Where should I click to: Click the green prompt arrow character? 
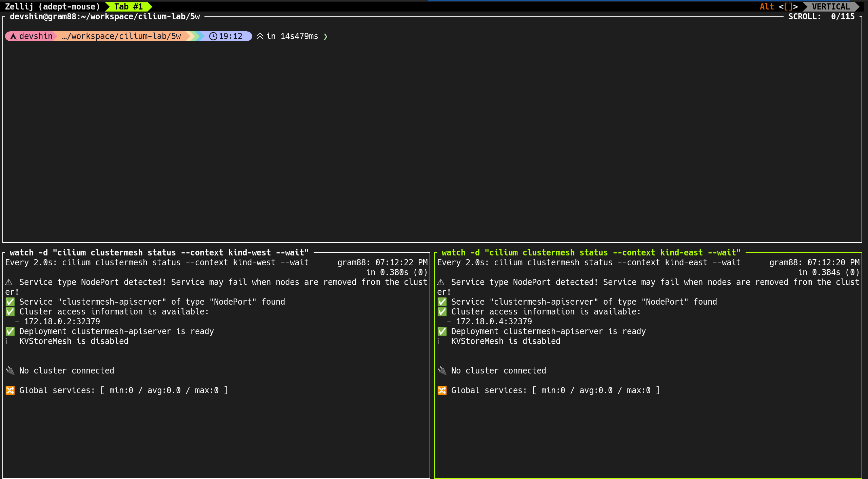coord(325,36)
